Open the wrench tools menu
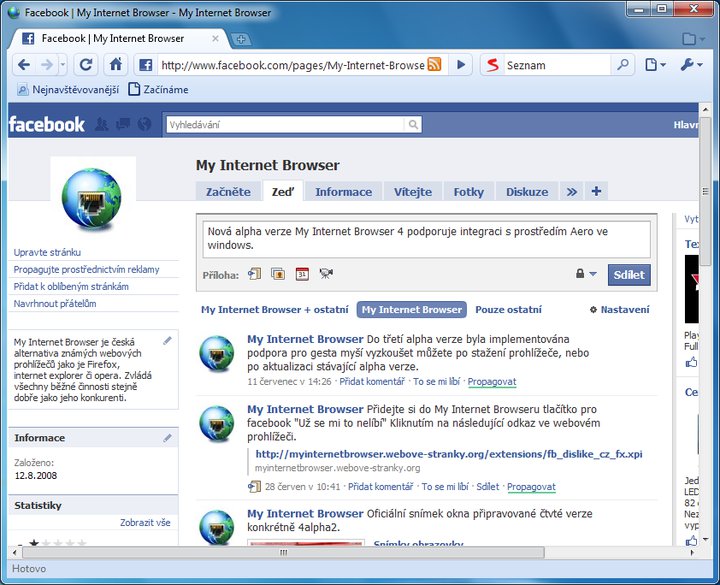Viewport: 720px width, 585px height. [691, 65]
